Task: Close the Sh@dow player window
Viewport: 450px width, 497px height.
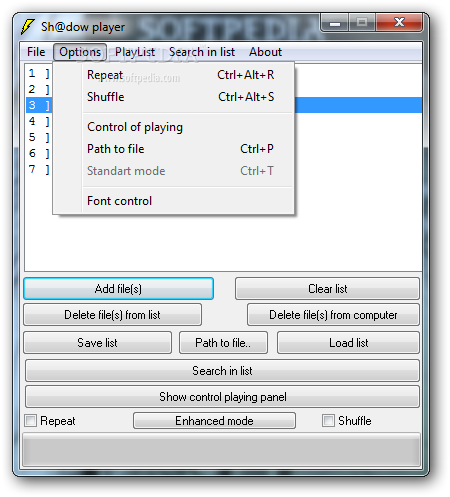Action: coord(399,22)
